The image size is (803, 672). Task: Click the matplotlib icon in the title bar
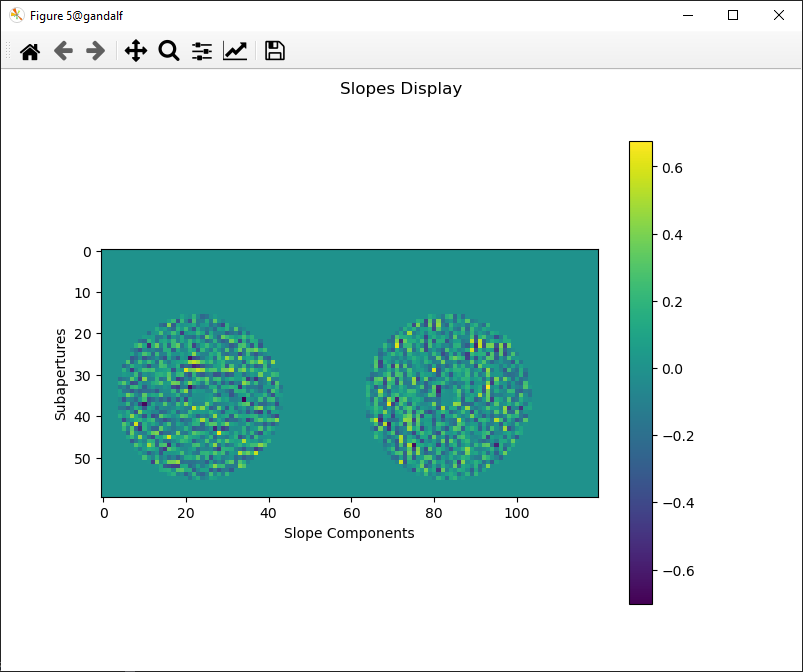(16, 15)
